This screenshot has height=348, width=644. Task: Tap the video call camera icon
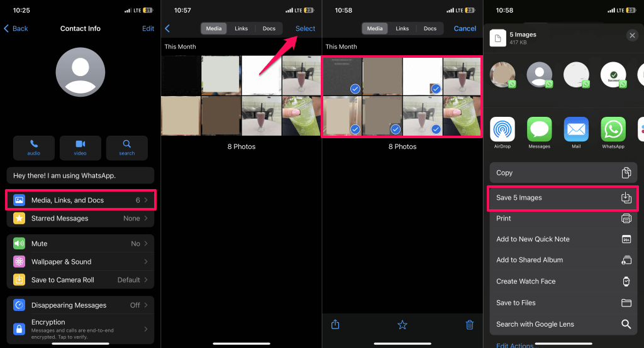[80, 144]
